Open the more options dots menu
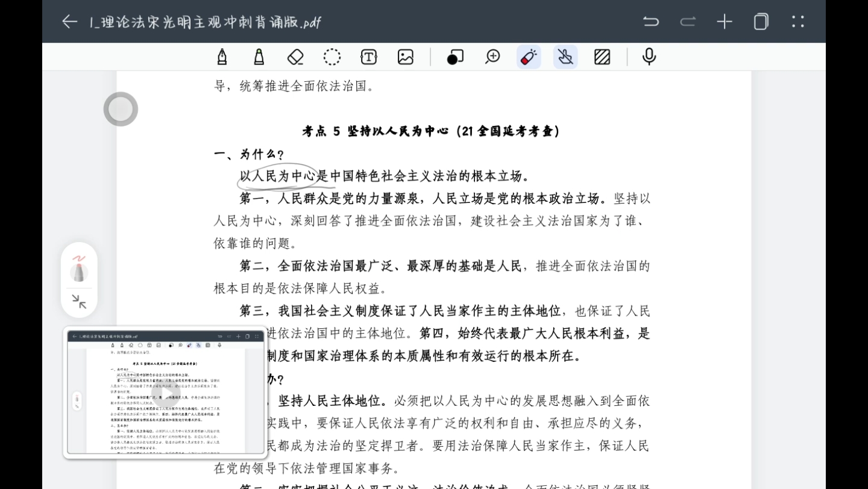 (798, 22)
